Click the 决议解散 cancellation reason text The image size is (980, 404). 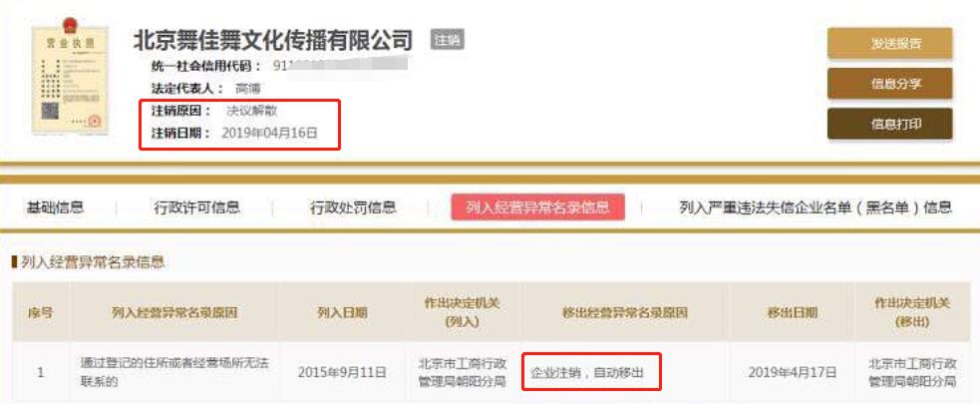252,111
